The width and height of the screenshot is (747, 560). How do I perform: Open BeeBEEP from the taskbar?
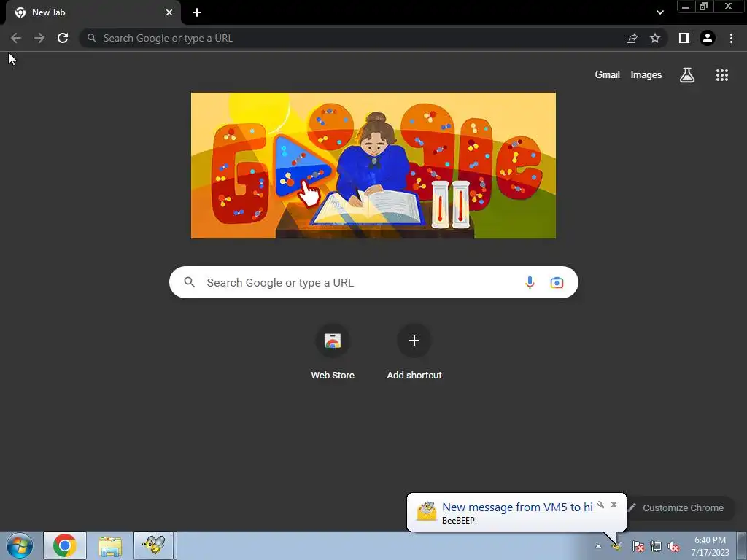point(153,545)
